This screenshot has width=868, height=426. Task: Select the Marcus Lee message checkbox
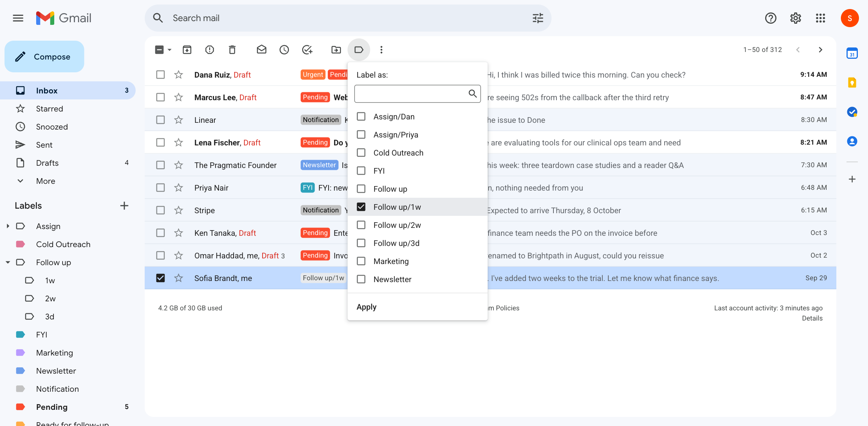click(160, 97)
